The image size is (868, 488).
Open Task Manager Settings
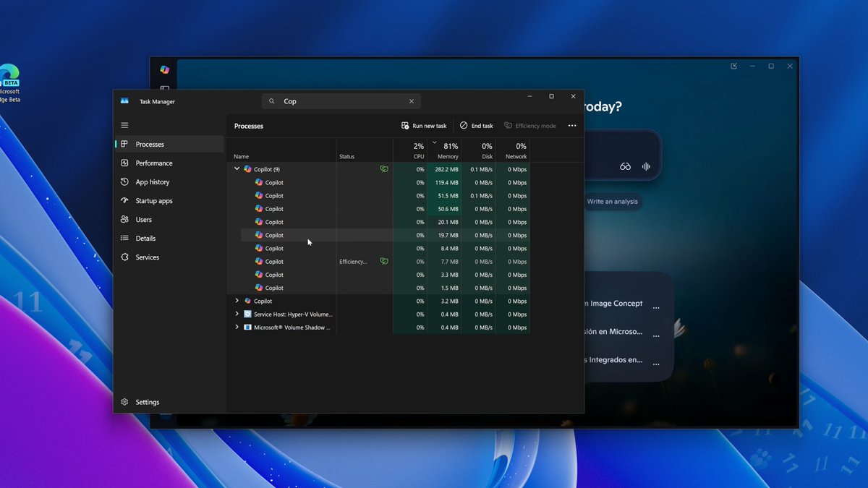169,402
